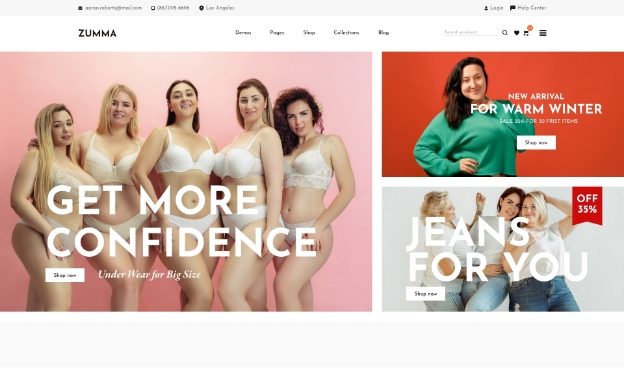Click Shop now on Warm Winter banner
This screenshot has width=624, height=368.
[536, 142]
